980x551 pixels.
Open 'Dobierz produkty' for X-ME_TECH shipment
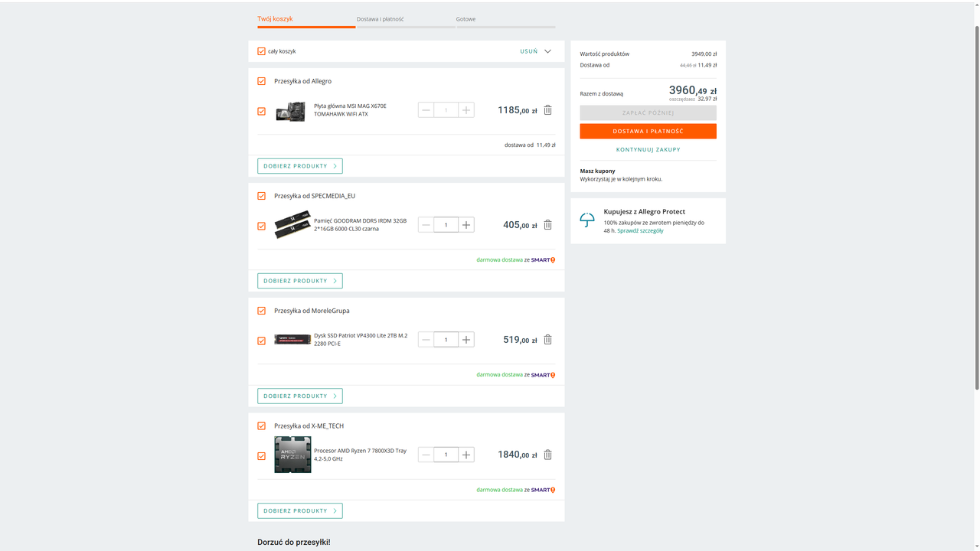point(300,510)
